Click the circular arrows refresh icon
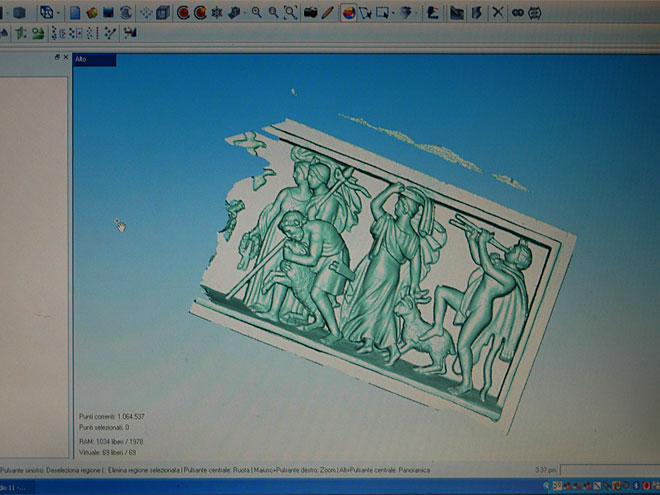 pos(126,13)
